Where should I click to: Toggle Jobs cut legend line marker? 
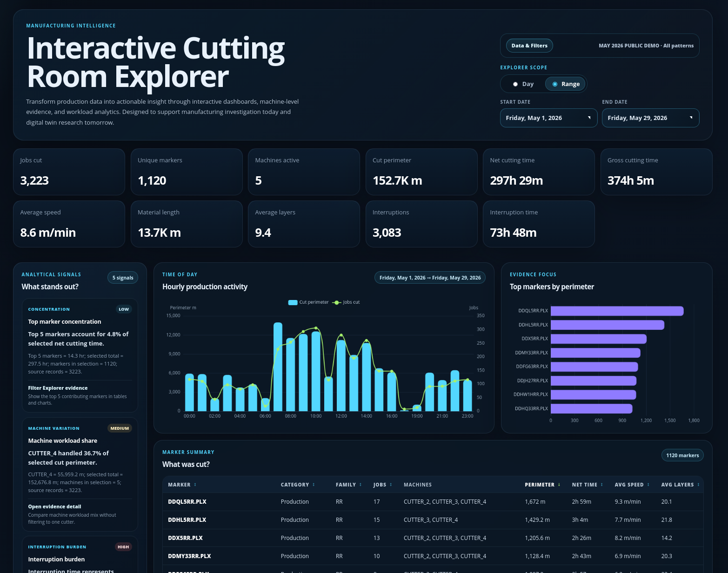click(336, 302)
